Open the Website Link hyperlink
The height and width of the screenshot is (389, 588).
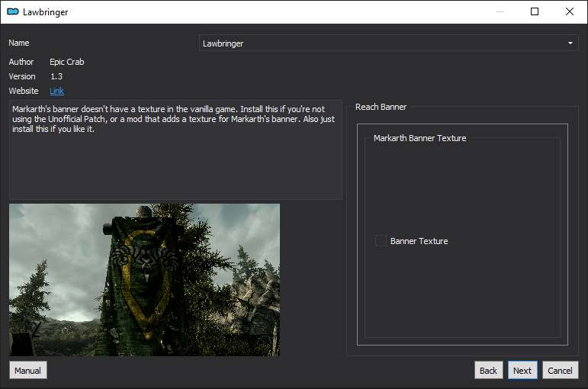point(56,91)
